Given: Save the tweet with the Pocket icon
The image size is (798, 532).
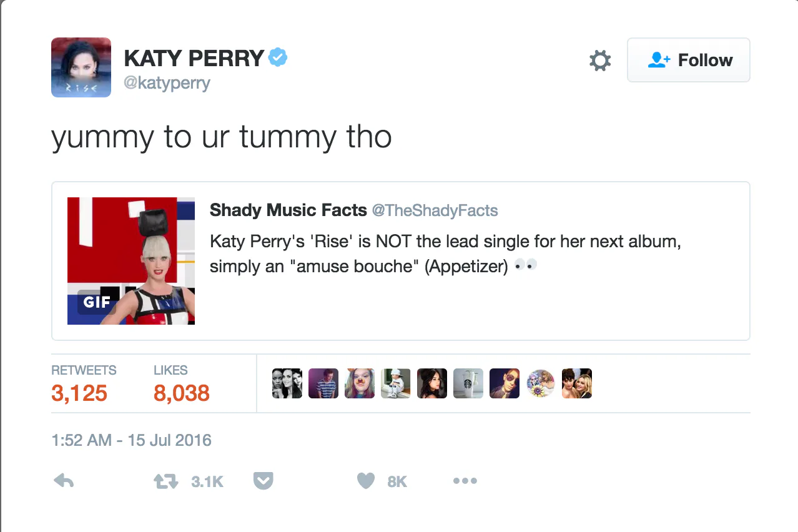Looking at the screenshot, I should point(264,481).
